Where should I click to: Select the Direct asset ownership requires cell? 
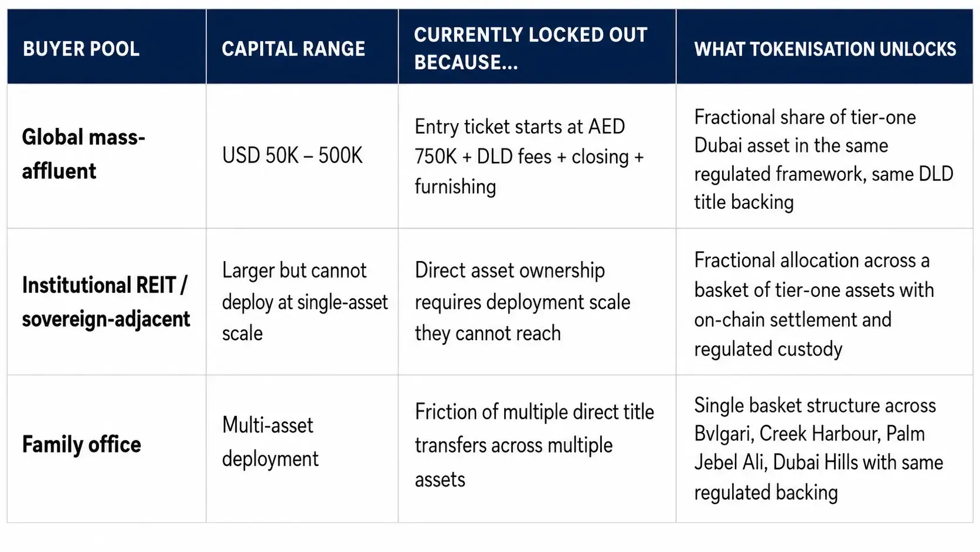click(537, 302)
